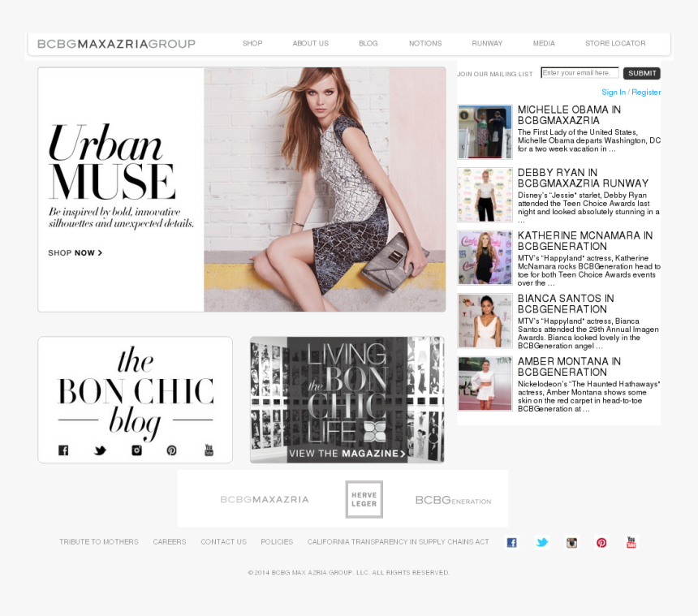Viewport: 698px width, 616px height.
Task: Open Debby Ryan article thumbnail
Action: [485, 195]
